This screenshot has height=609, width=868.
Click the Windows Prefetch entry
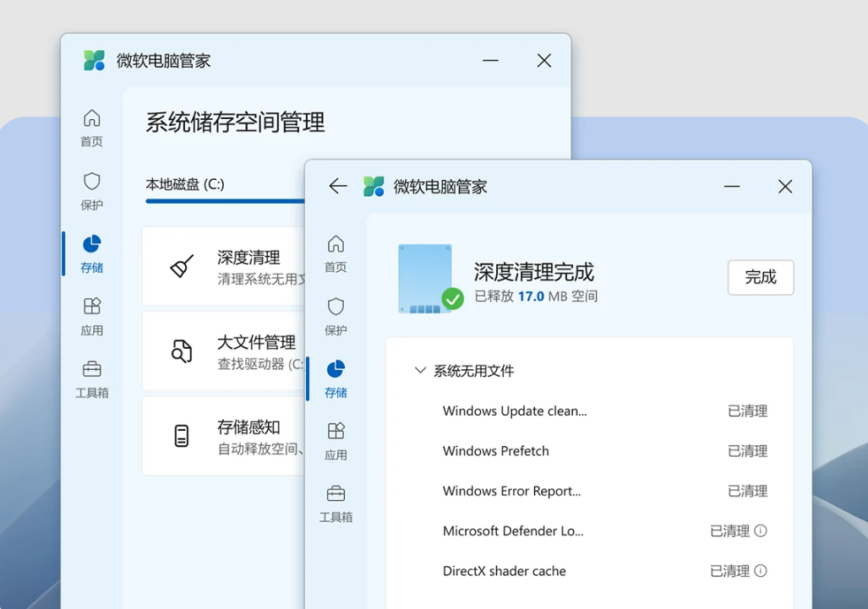(x=496, y=451)
